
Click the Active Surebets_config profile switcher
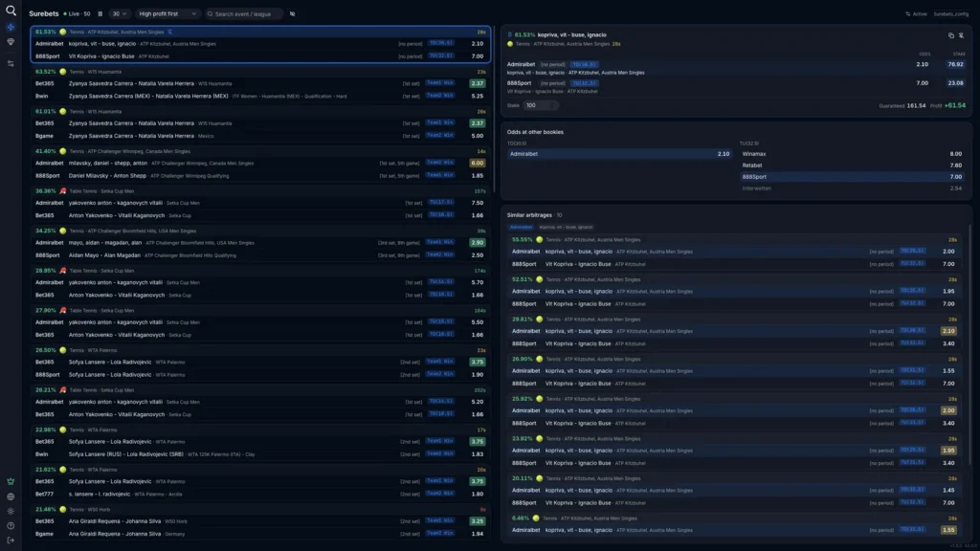click(937, 13)
